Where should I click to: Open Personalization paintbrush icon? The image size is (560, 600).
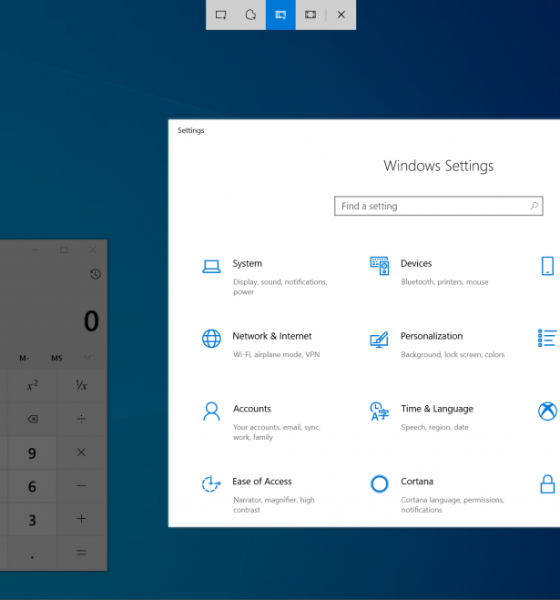pyautogui.click(x=379, y=339)
